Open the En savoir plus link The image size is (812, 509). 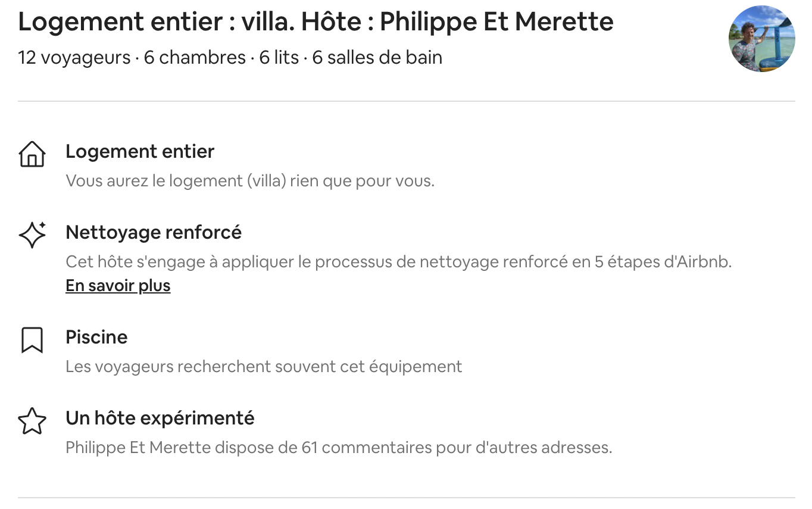pyautogui.click(x=118, y=286)
